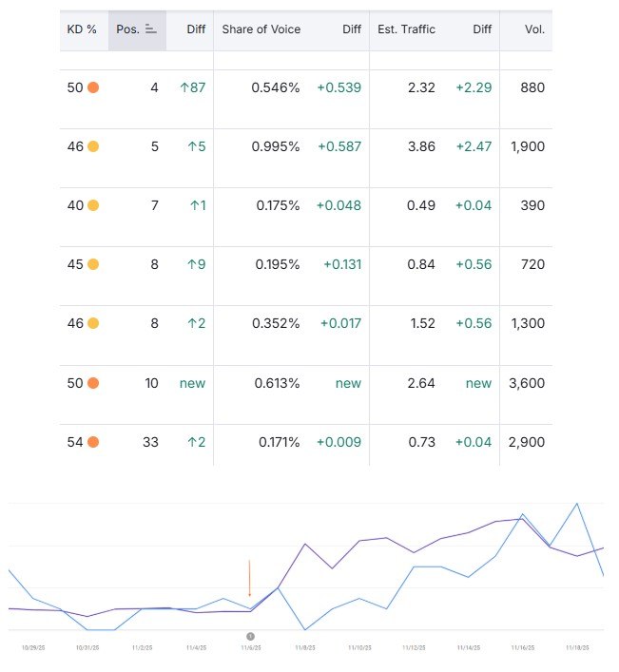Click the 11/16/25 date label on chart axis
The image size is (619, 672).
tap(521, 647)
